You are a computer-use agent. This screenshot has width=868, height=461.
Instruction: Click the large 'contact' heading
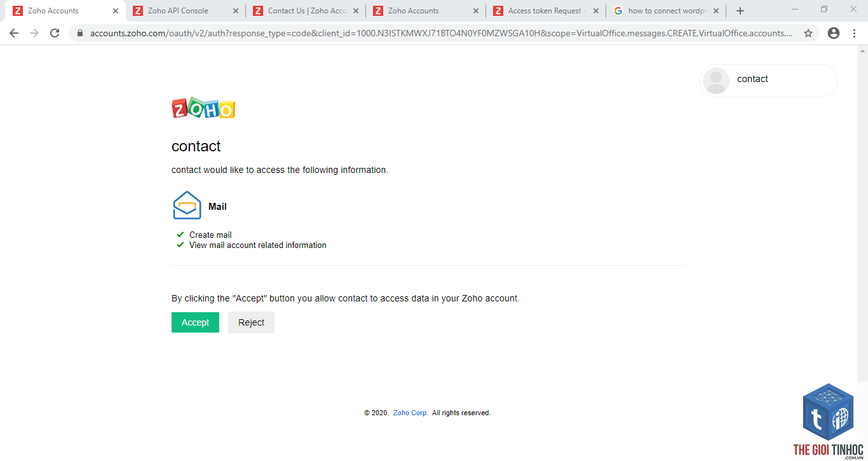click(x=196, y=146)
